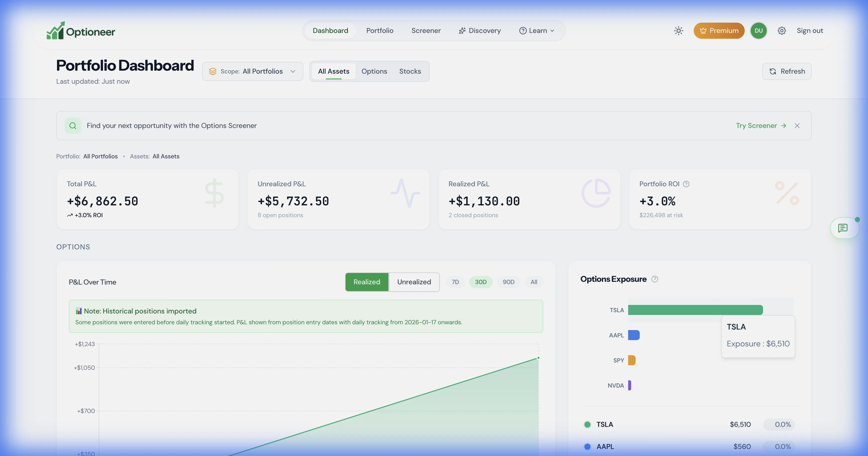Open the settings gear icon

[782, 31]
